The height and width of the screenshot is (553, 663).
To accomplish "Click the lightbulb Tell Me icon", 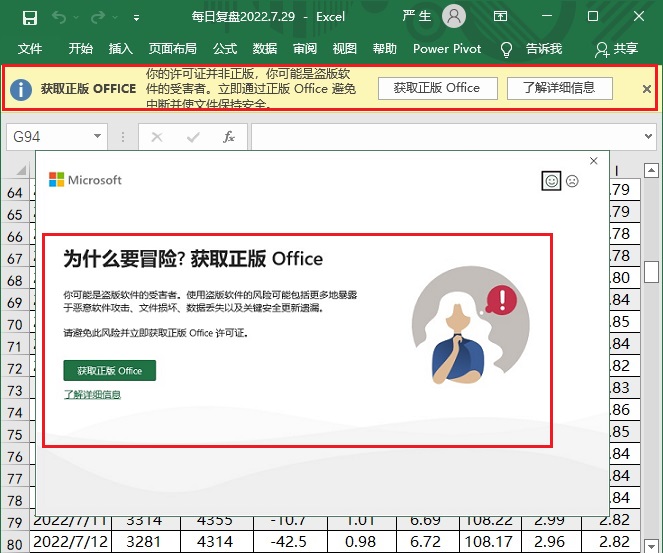I will click(x=506, y=49).
